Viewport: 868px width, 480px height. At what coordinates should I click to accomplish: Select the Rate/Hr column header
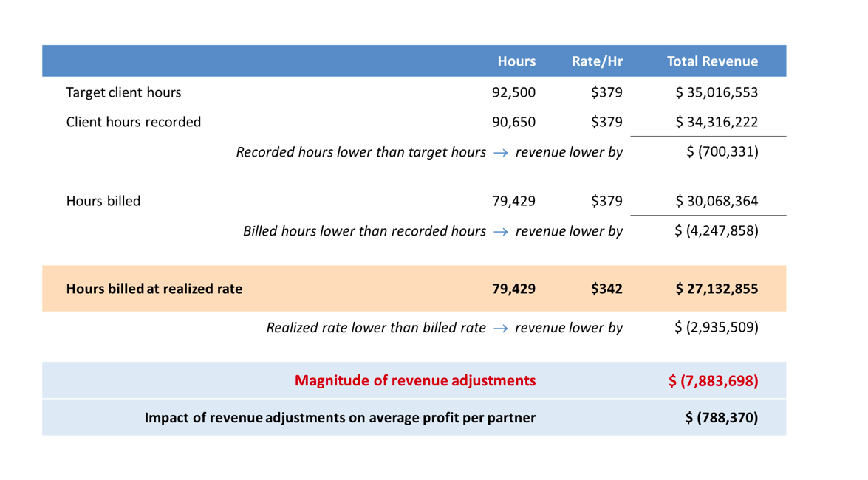pos(597,61)
